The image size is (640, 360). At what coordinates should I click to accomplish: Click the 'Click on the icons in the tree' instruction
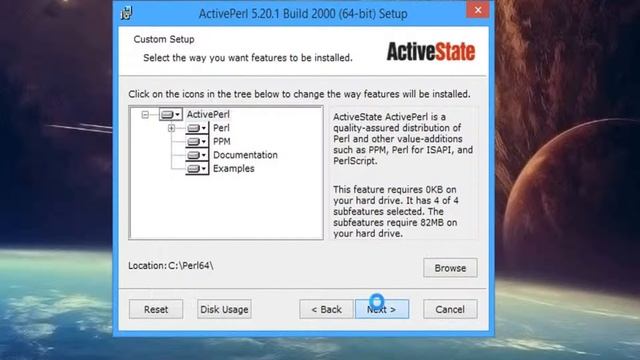[x=299, y=94]
